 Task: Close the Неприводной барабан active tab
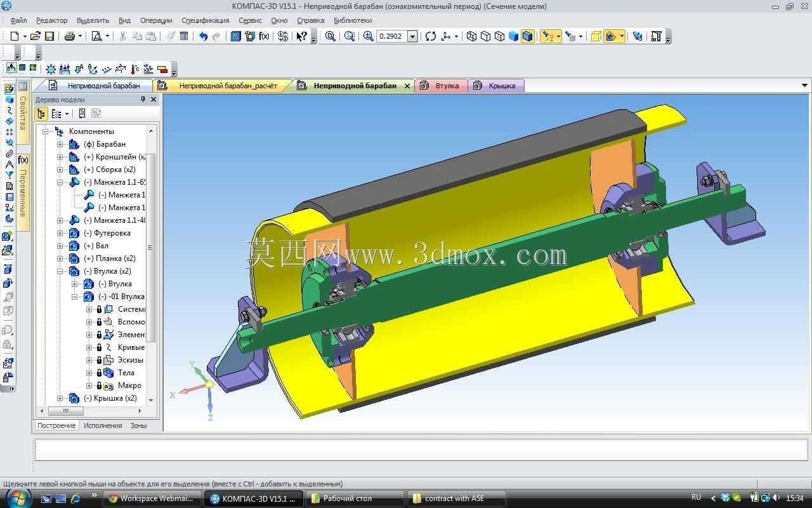[x=407, y=86]
